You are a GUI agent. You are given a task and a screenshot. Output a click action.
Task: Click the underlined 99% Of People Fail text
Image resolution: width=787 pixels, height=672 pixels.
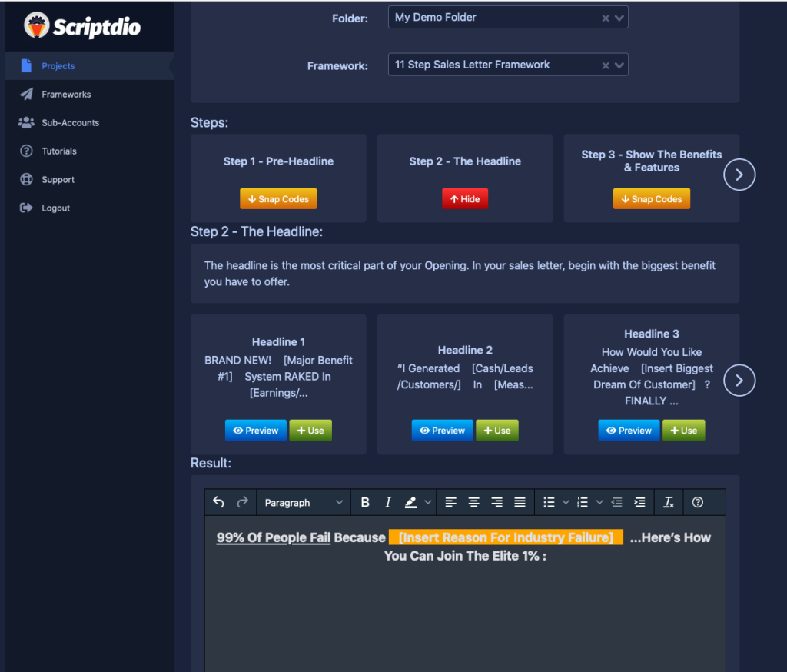point(274,538)
